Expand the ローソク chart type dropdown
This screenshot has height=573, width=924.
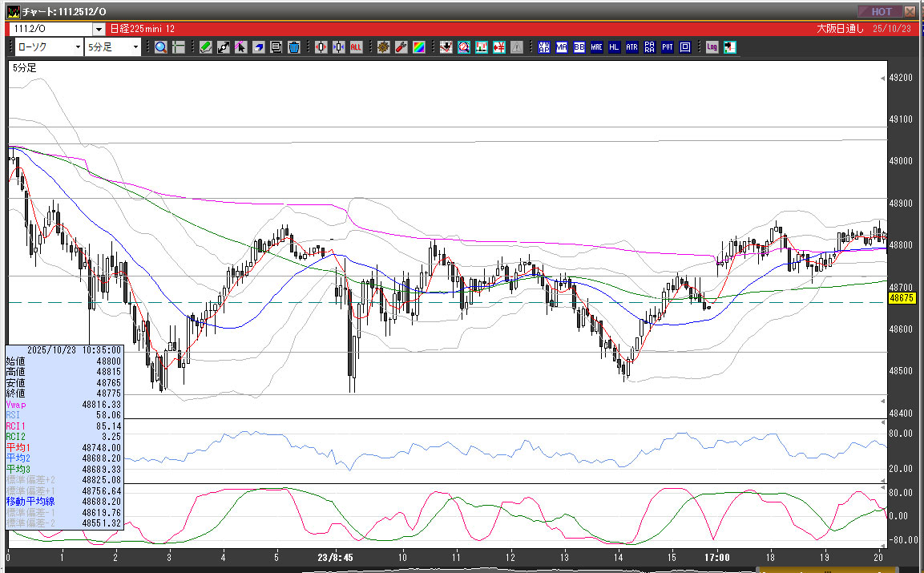point(77,47)
